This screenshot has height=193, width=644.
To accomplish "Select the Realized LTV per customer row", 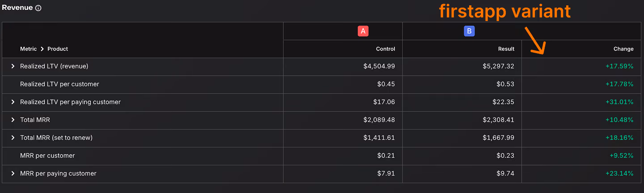I will tap(322, 84).
